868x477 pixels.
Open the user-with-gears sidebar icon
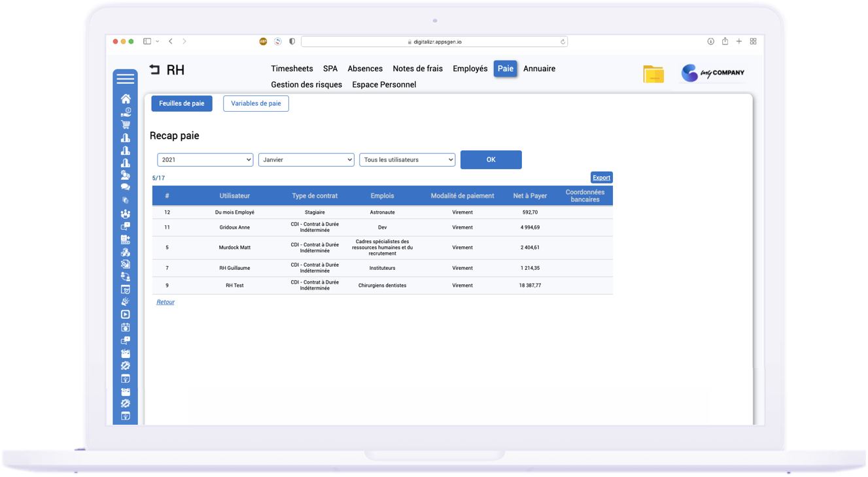point(126,175)
